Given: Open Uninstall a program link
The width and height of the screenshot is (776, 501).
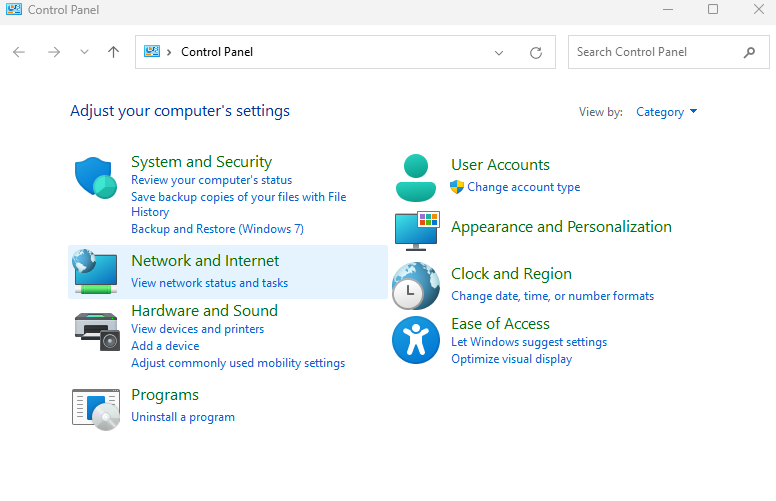Looking at the screenshot, I should pyautogui.click(x=183, y=417).
